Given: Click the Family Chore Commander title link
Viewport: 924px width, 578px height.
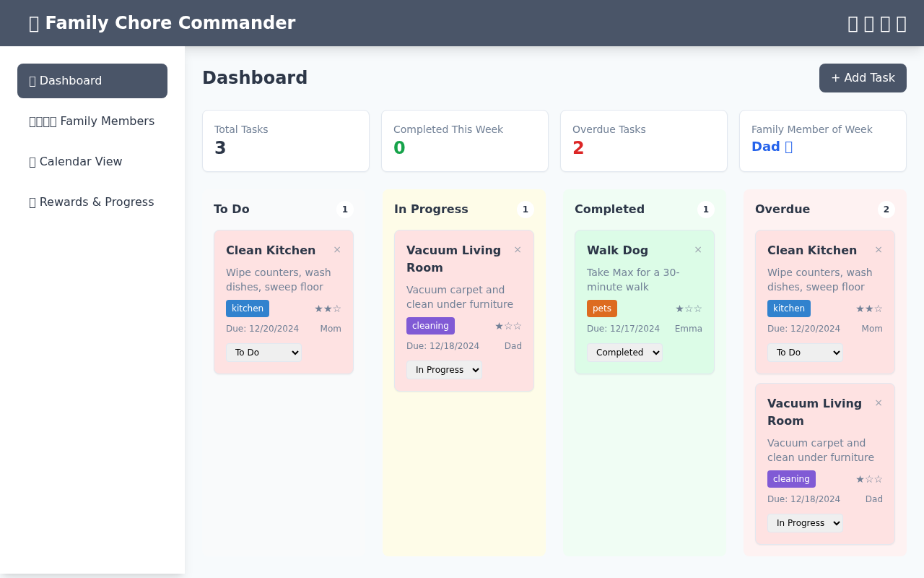Looking at the screenshot, I should pyautogui.click(x=162, y=22).
